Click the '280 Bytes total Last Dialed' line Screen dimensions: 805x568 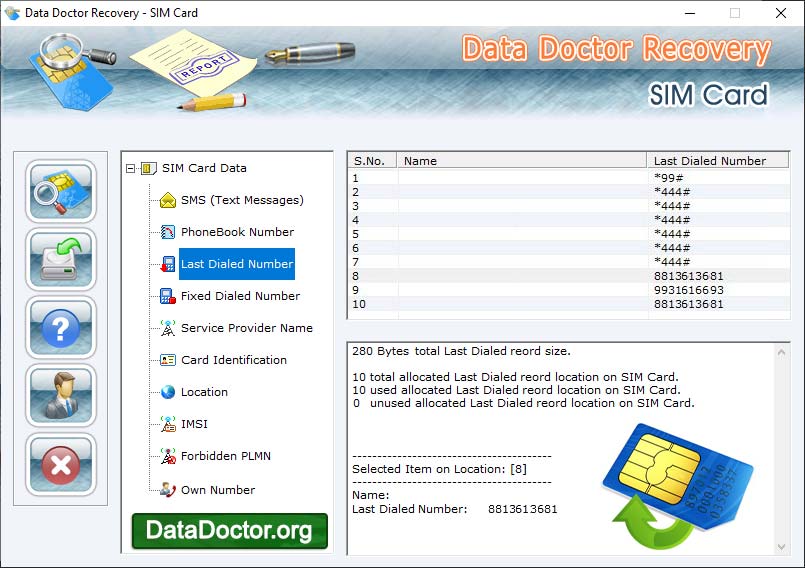pos(461,351)
